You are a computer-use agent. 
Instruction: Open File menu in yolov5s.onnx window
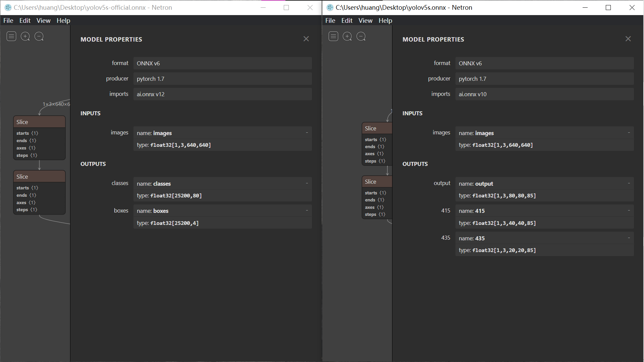pos(330,20)
